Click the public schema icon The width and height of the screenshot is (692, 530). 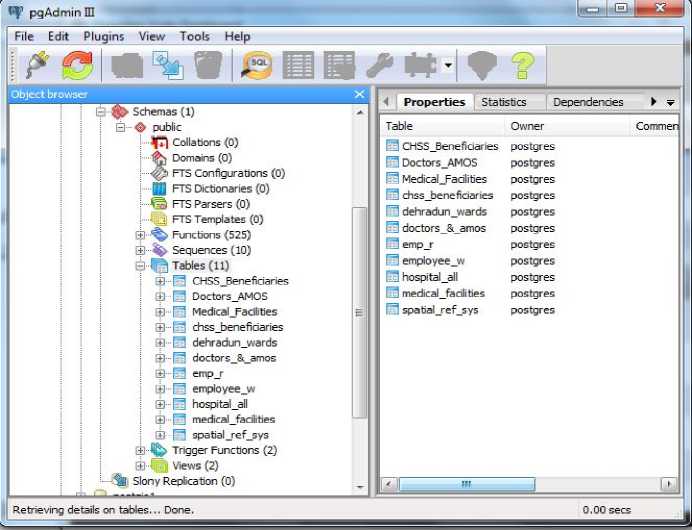pyautogui.click(x=140, y=127)
